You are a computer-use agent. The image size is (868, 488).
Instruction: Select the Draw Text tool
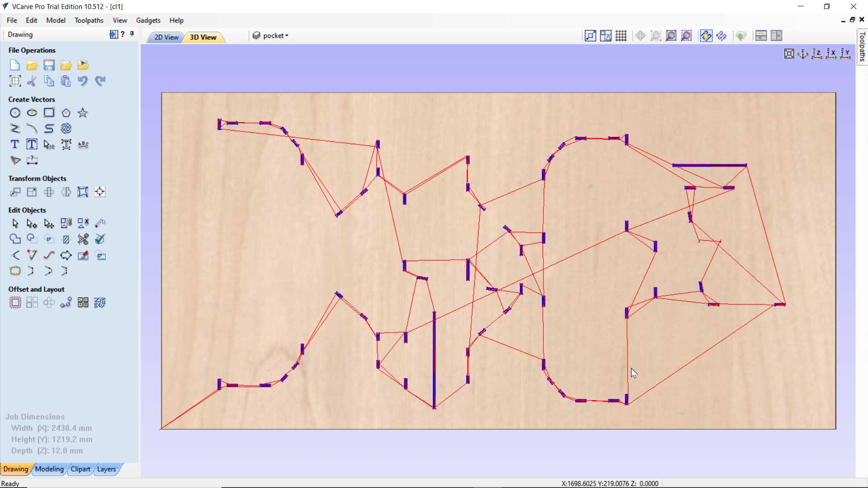click(15, 145)
